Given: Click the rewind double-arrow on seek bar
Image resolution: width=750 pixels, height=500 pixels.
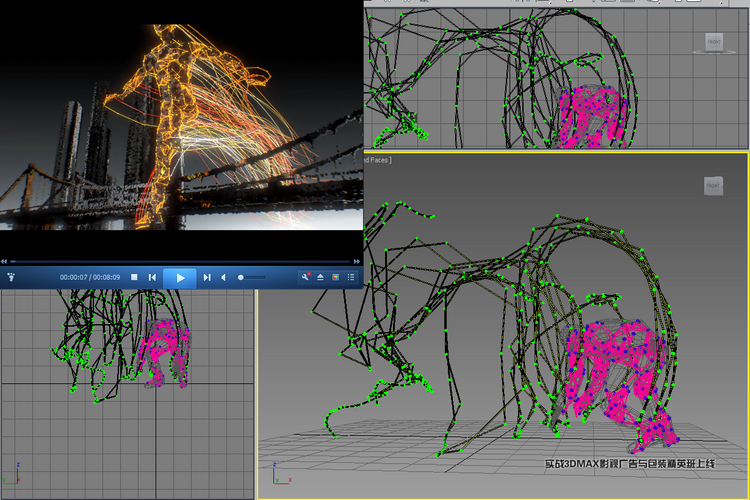Looking at the screenshot, I should 4,262.
